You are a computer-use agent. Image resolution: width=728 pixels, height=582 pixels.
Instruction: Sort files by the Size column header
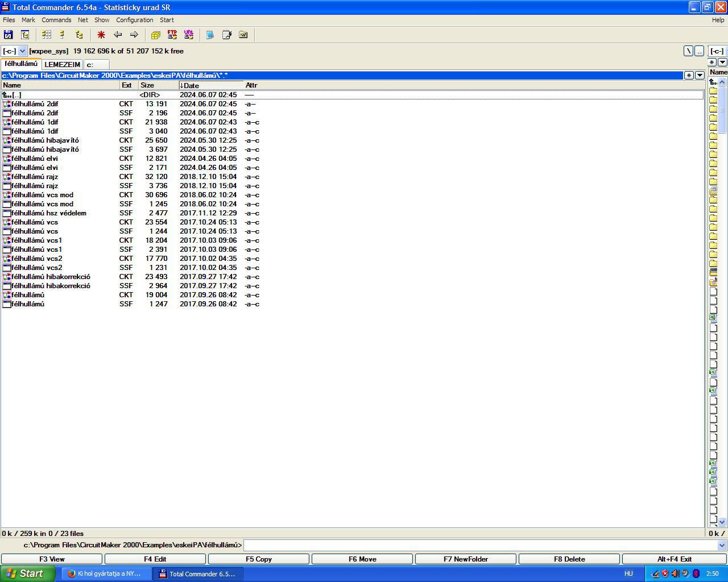click(158, 85)
